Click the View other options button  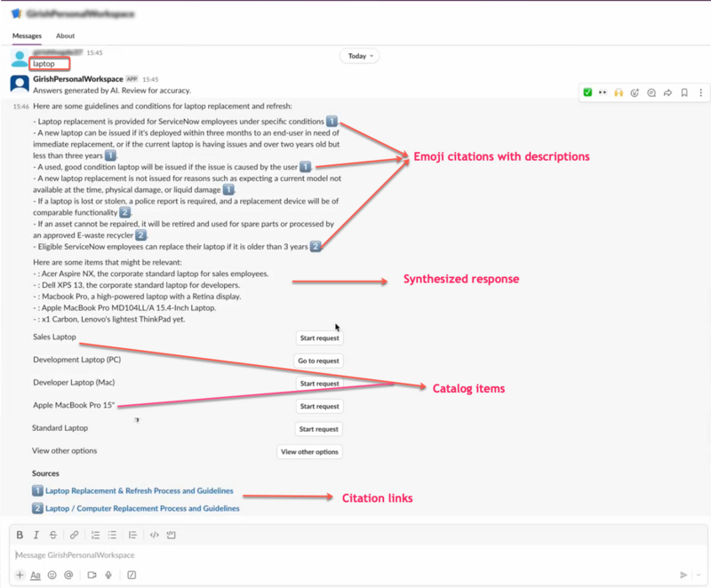309,451
